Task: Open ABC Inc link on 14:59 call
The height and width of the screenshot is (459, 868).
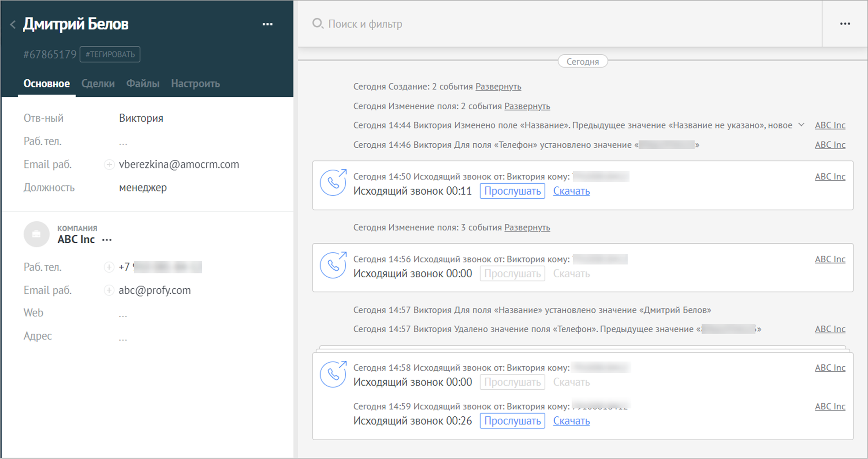Action: (830, 406)
